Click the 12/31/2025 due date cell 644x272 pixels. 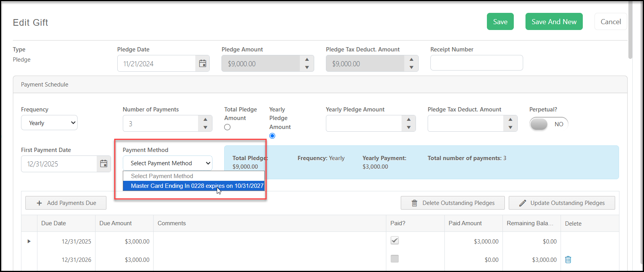(66, 241)
